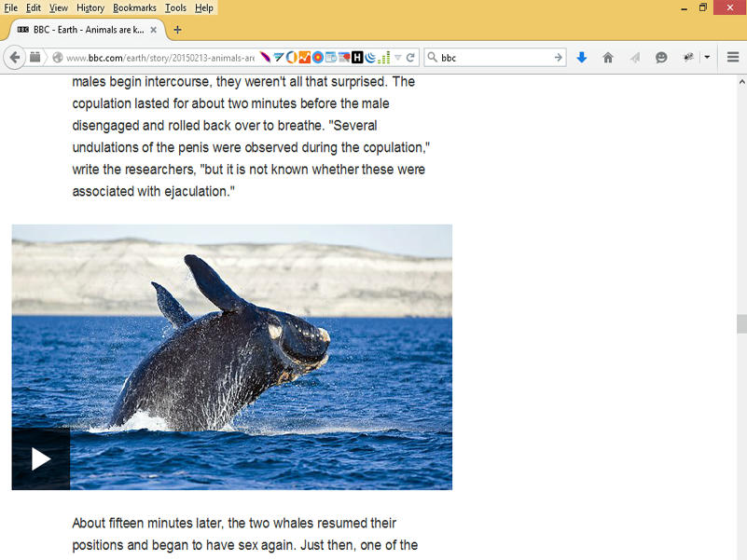Image resolution: width=747 pixels, height=560 pixels.
Task: Reload the current page
Action: click(410, 58)
